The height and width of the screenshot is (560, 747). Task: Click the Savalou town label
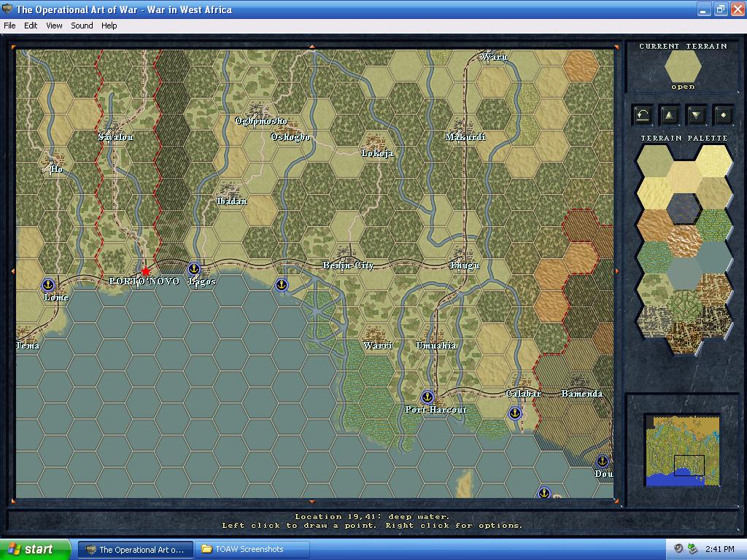click(x=115, y=137)
